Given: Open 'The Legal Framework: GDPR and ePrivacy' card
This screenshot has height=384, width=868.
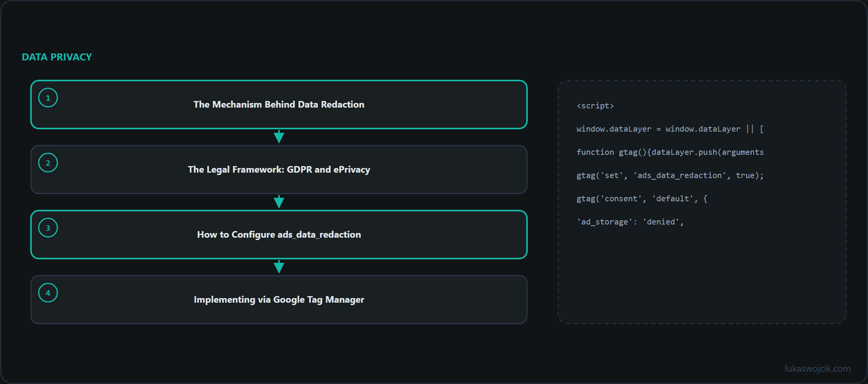Looking at the screenshot, I should [279, 170].
